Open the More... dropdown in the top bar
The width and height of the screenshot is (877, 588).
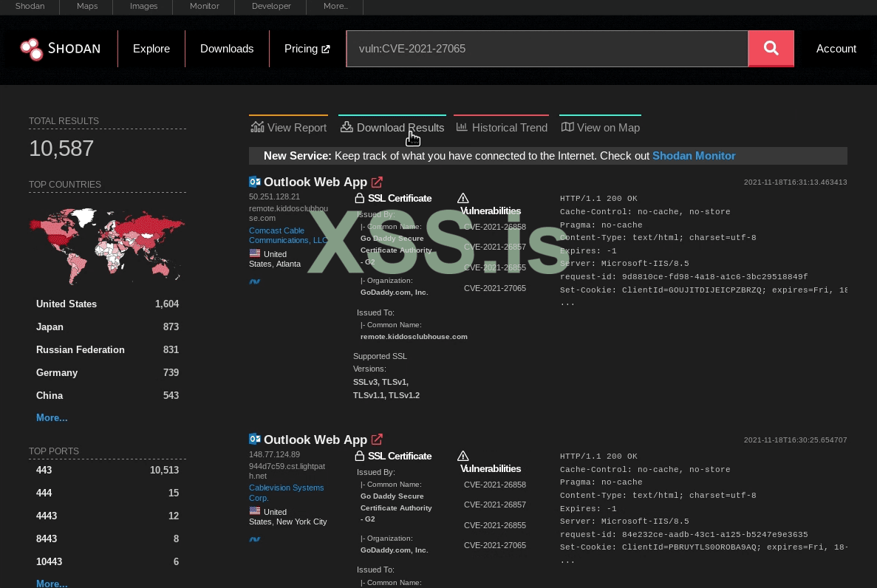[x=335, y=7]
